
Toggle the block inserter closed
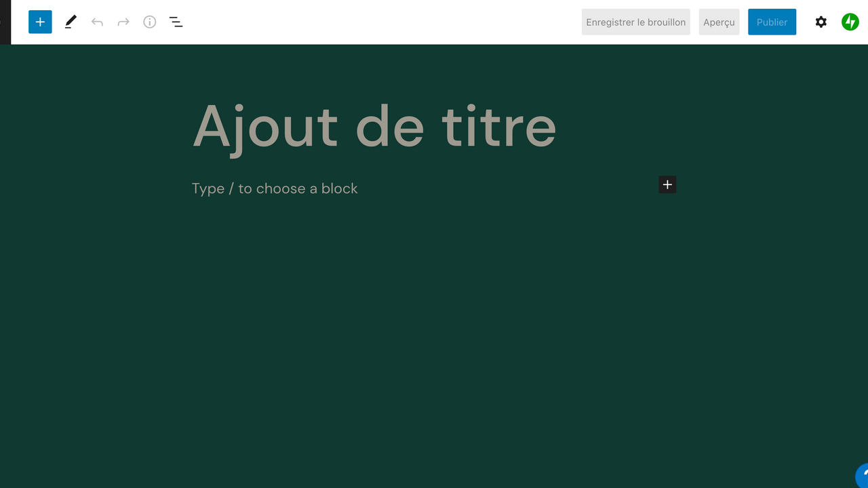tap(40, 22)
